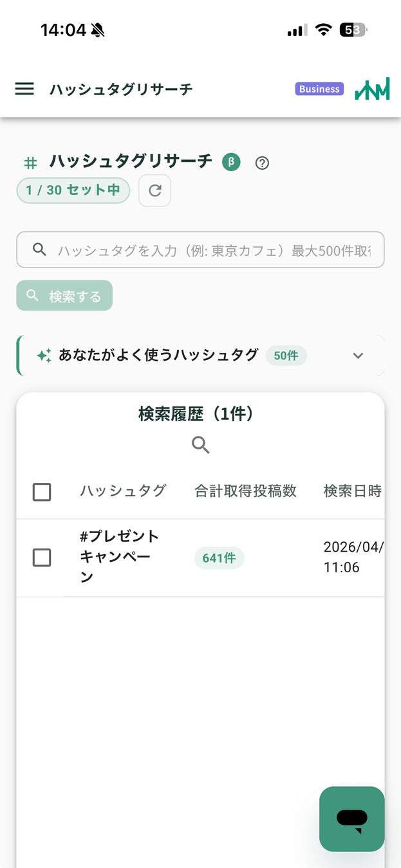Open the chat support bubble

[x=351, y=819]
